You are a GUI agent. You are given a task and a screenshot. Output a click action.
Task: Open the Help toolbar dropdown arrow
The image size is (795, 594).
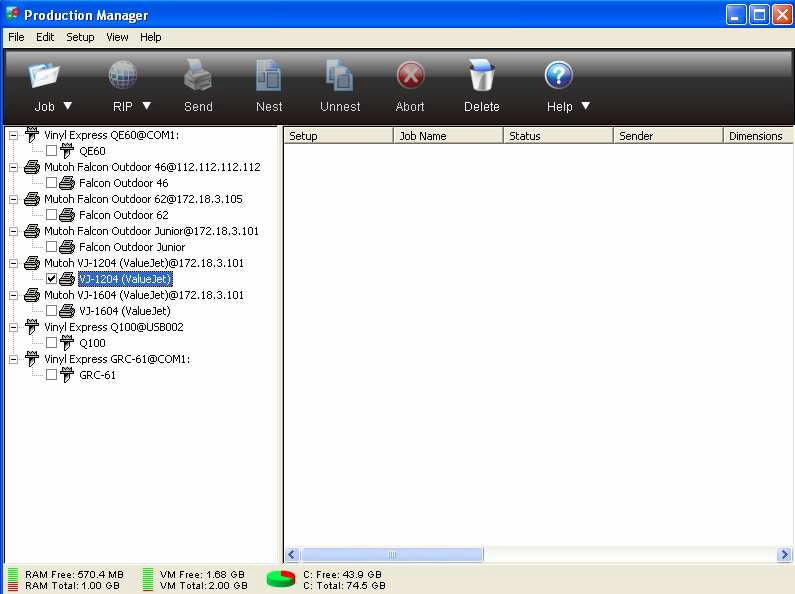pyautogui.click(x=586, y=106)
